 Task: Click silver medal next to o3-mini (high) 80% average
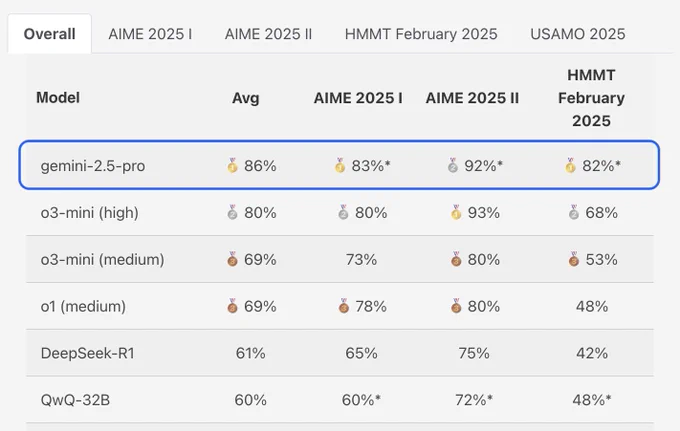tap(232, 212)
